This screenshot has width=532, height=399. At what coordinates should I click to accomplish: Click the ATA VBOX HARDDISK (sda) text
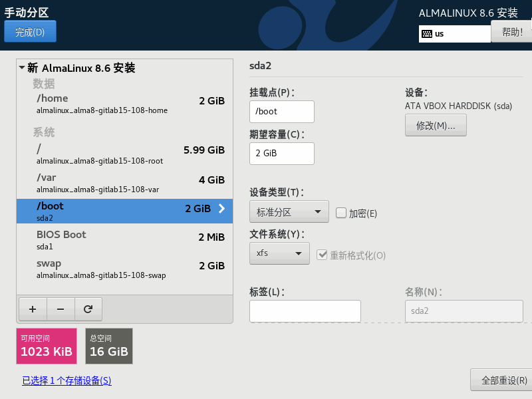click(458, 106)
